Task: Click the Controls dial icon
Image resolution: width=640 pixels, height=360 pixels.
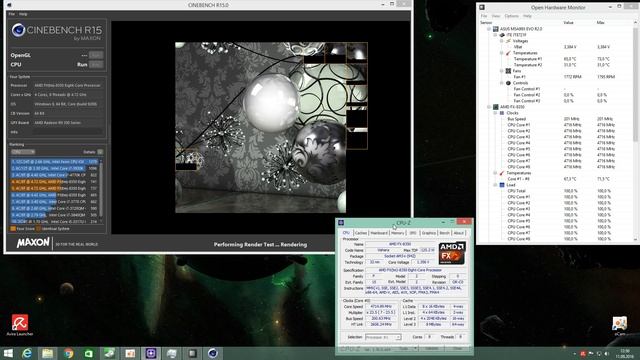Action: click(x=508, y=83)
